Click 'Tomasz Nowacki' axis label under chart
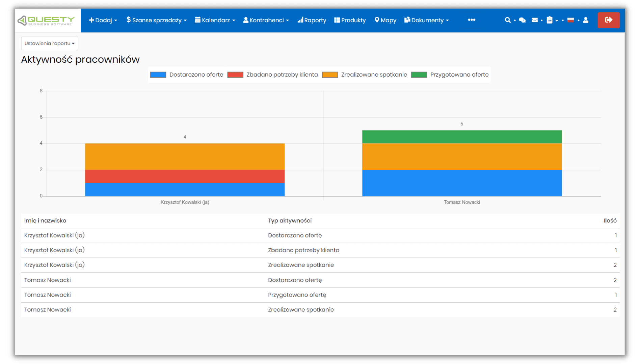This screenshot has width=640, height=364. pyautogui.click(x=462, y=202)
